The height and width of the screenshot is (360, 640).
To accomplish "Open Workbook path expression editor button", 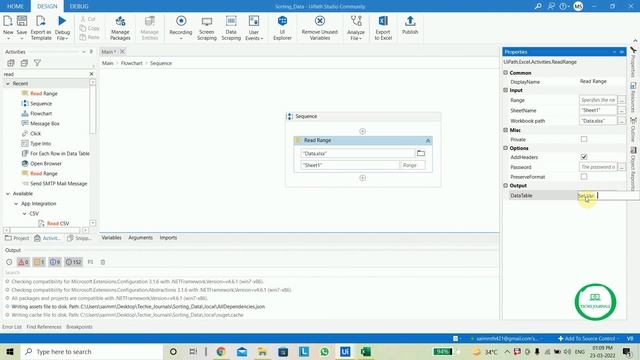I will click(621, 121).
